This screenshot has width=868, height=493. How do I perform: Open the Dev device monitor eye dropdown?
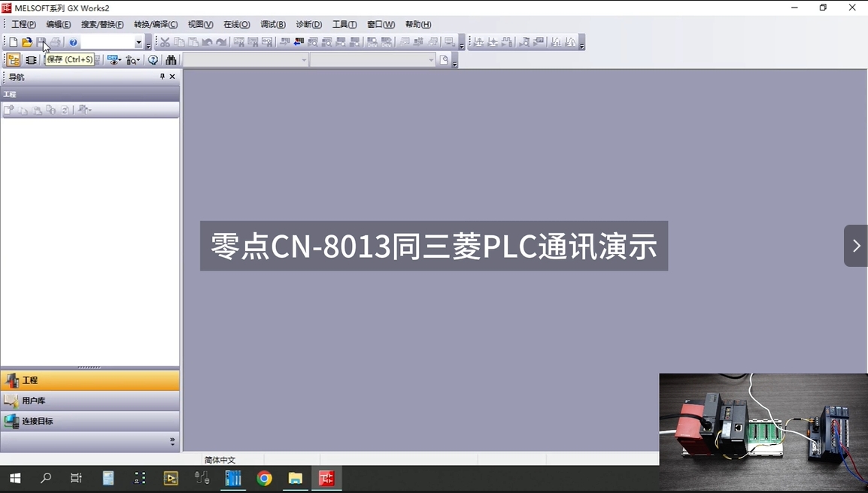[114, 60]
